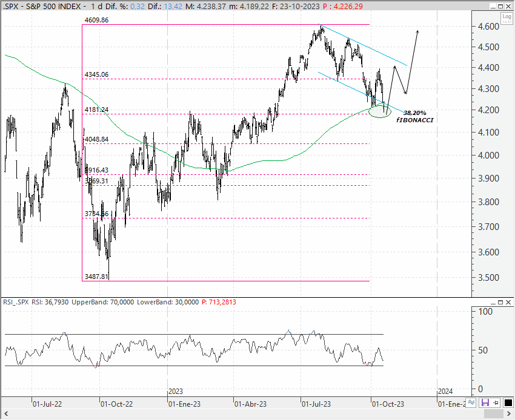Select the 4048.84 Fibonacci level label
This screenshot has width=515, height=420.
point(96,139)
